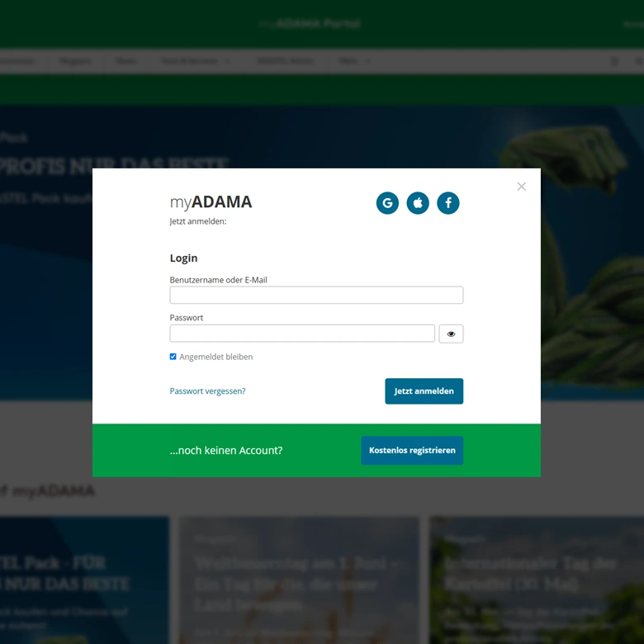The width and height of the screenshot is (644, 644).
Task: Click the myADAMA logo in dialog
Action: [x=211, y=201]
